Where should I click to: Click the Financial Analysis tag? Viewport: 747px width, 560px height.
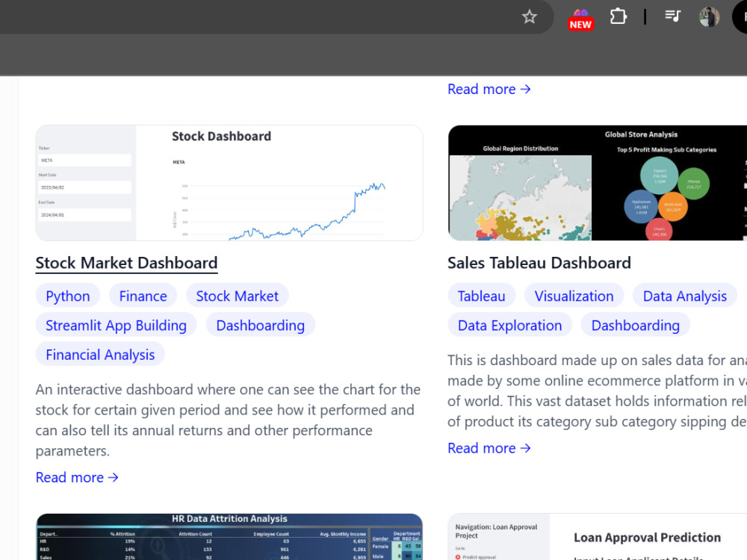pos(100,354)
